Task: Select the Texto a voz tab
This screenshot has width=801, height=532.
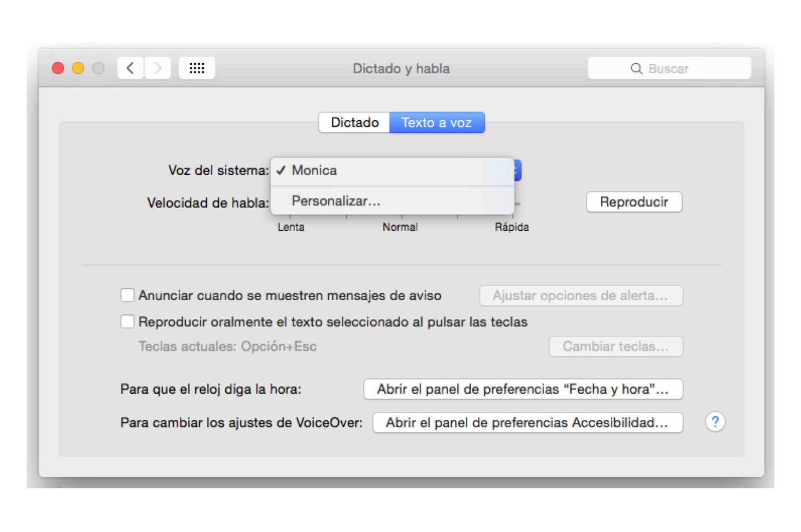Action: point(437,123)
